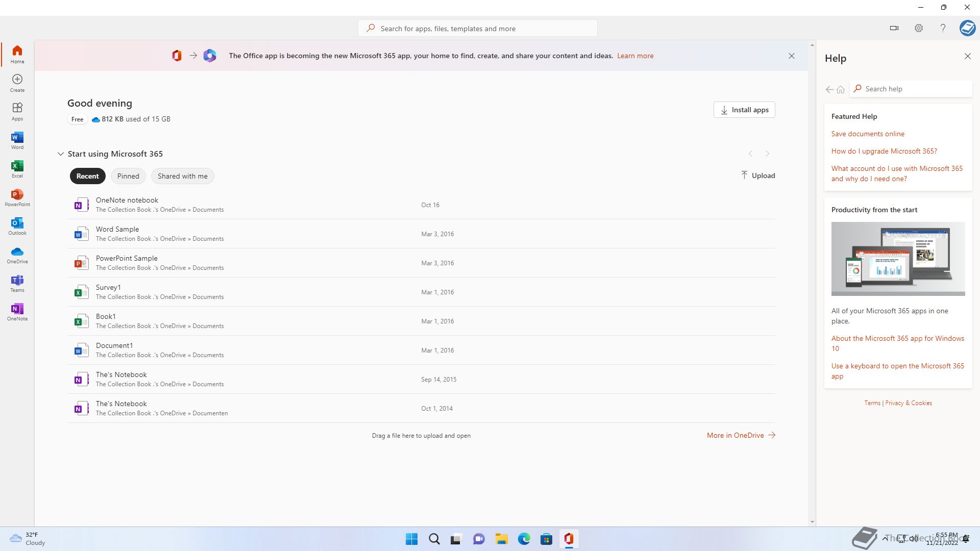Open Privacy & Cookies link
The width and height of the screenshot is (980, 551).
click(909, 403)
